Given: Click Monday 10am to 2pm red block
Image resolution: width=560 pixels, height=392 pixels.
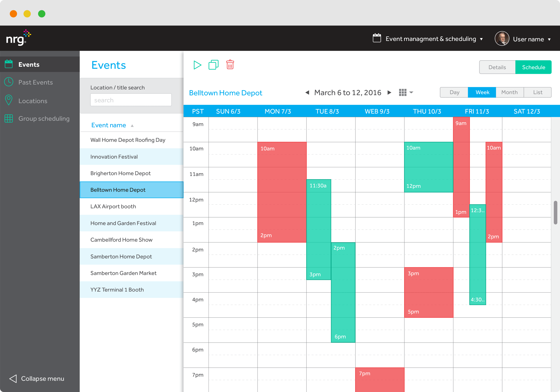Looking at the screenshot, I should tap(282, 192).
